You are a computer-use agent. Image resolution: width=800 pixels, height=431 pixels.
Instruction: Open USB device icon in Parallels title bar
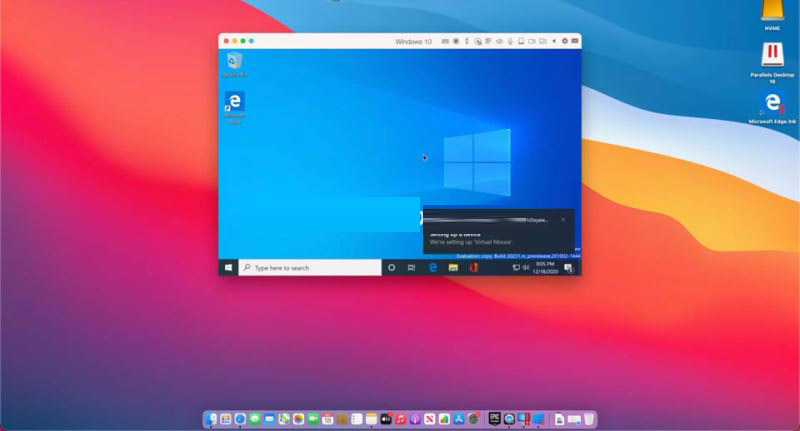pos(466,41)
